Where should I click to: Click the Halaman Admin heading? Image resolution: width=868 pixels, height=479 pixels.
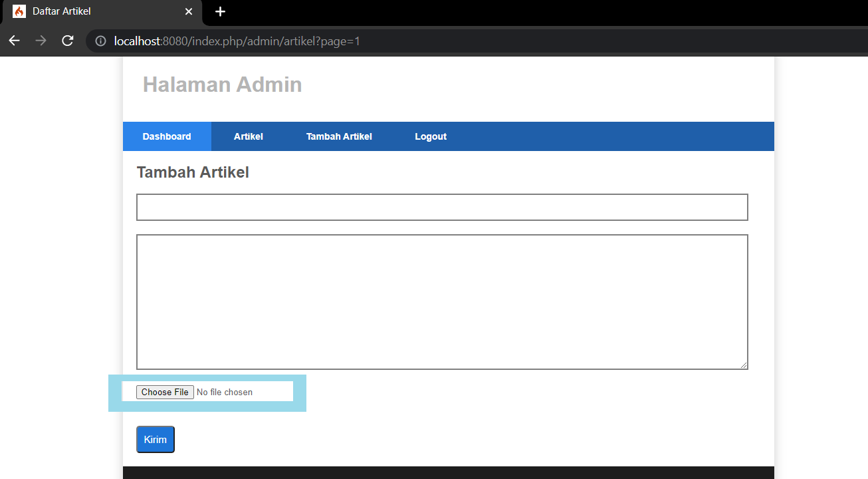[x=222, y=84]
